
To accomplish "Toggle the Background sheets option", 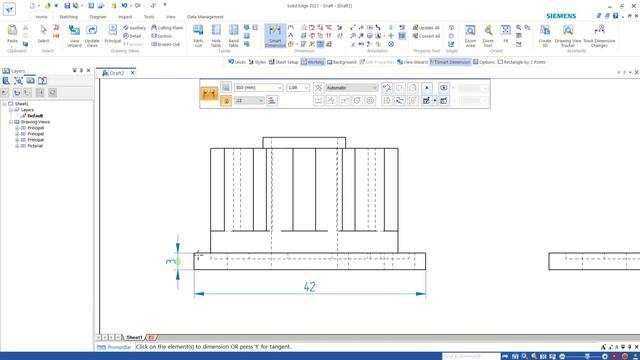I will [342, 62].
